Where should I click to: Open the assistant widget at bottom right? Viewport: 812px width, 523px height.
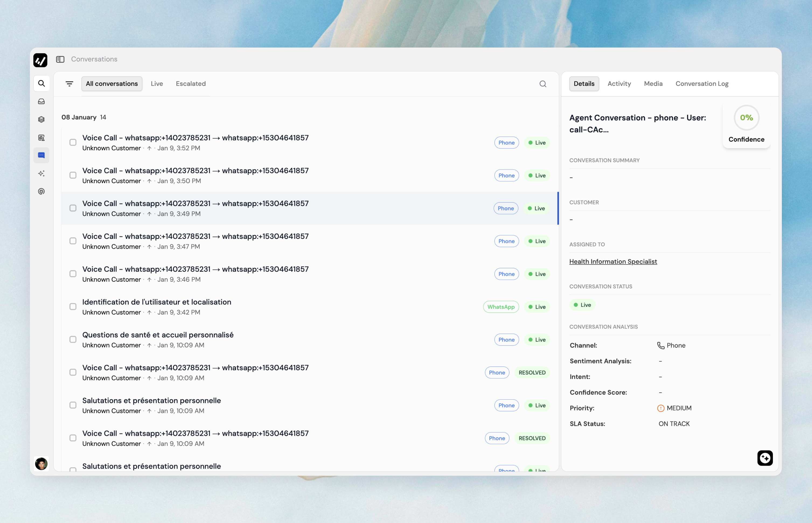pos(765,458)
